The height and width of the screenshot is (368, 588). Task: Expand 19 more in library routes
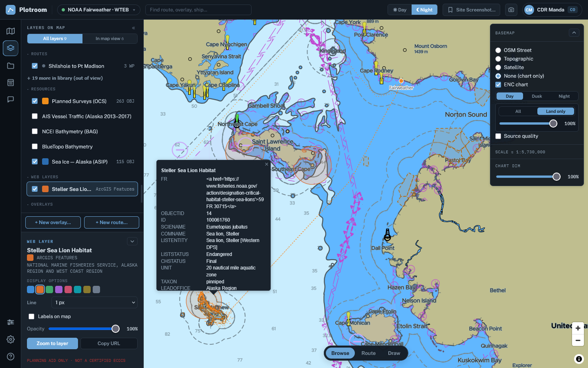click(x=65, y=78)
